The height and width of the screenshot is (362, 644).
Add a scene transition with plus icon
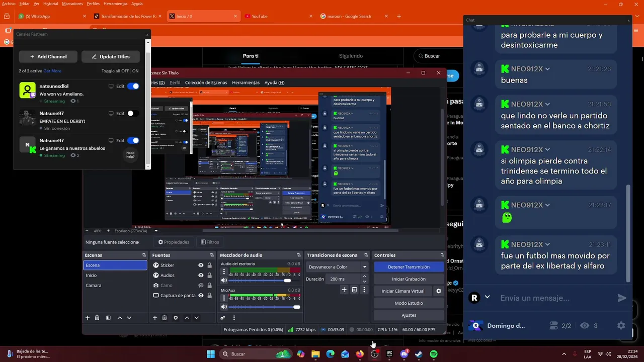click(x=344, y=290)
